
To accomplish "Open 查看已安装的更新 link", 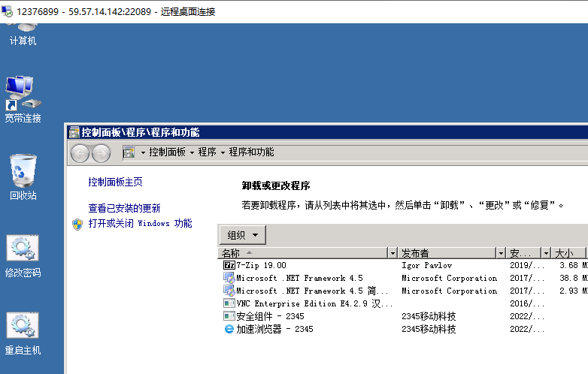I will point(125,209).
